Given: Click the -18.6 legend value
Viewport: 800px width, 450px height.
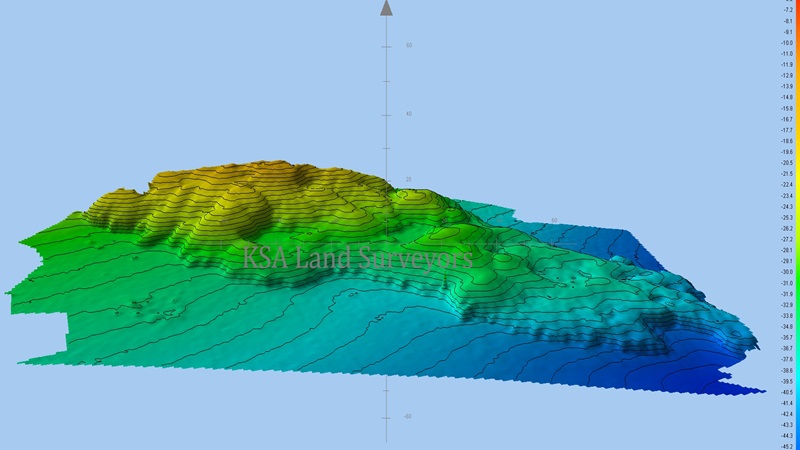Looking at the screenshot, I should [787, 141].
